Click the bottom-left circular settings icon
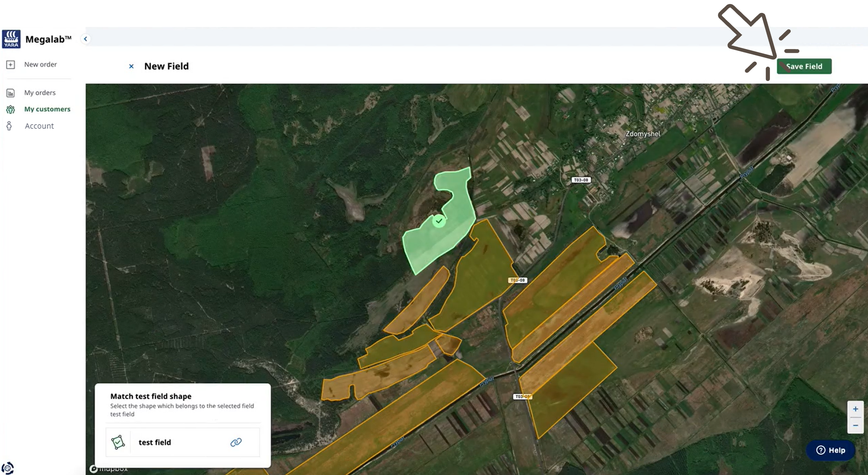Screen dimensions: 868x475 [x=8, y=468]
